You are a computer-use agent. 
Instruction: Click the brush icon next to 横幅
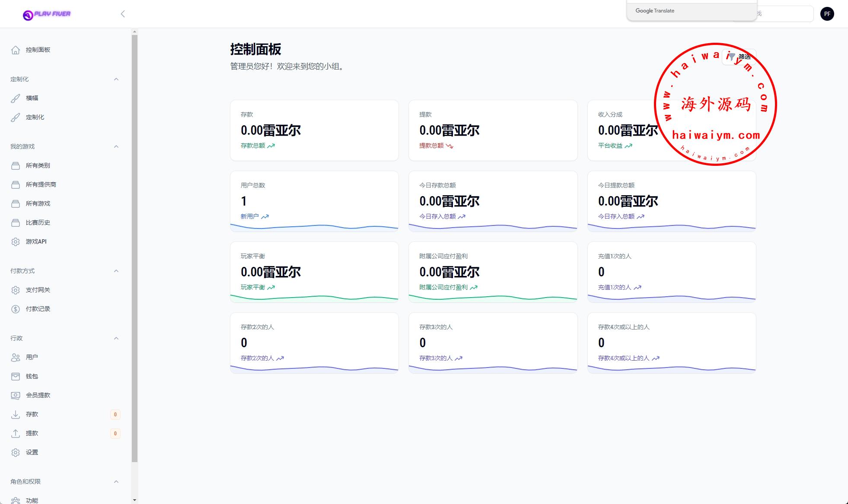16,98
